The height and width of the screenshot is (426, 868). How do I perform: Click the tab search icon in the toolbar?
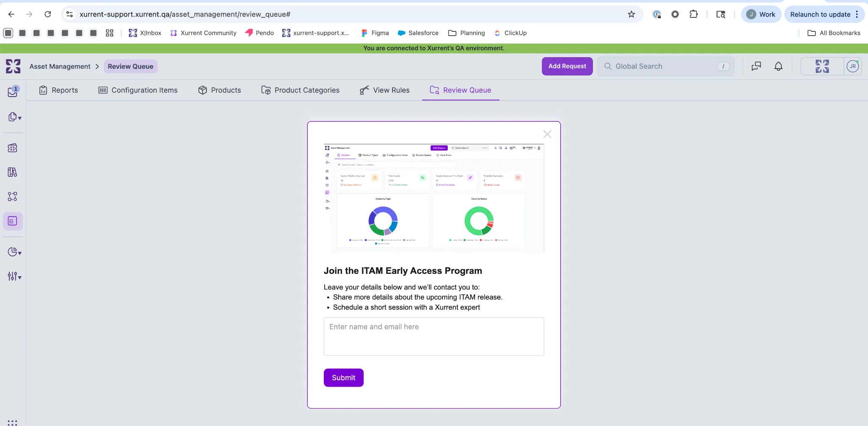(x=721, y=14)
